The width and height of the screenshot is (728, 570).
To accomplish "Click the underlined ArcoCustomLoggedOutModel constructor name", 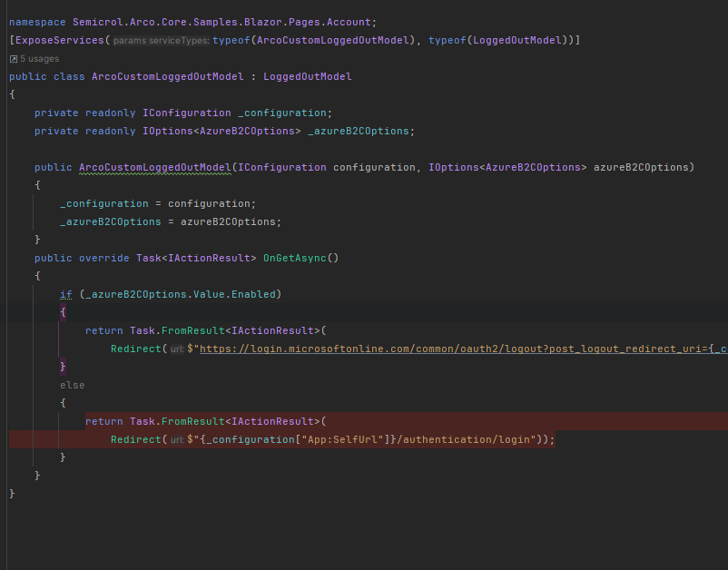I will click(x=154, y=168).
